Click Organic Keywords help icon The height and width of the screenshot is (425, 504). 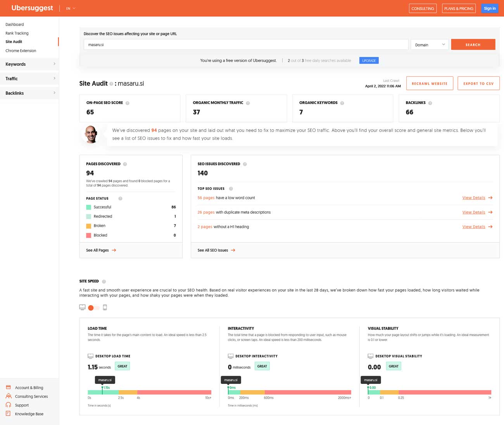[x=342, y=103]
